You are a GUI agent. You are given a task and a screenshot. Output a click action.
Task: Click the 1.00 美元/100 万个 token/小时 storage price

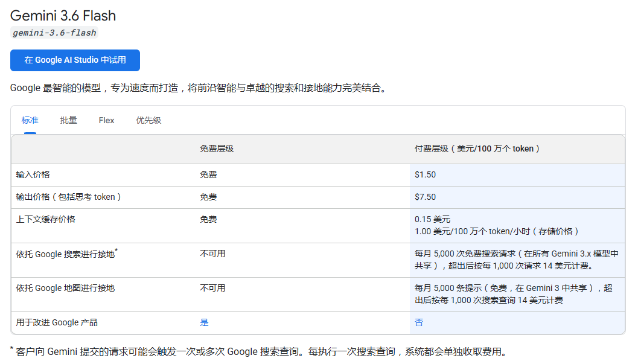point(497,231)
